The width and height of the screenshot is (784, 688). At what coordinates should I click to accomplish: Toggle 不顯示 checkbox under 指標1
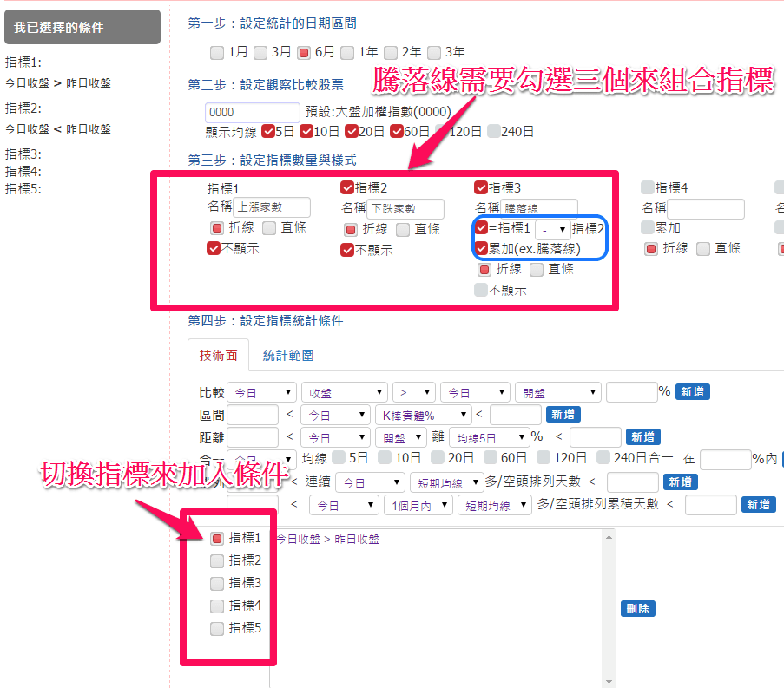214,248
